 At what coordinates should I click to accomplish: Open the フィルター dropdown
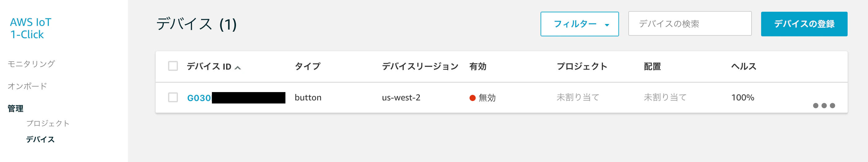tap(579, 24)
